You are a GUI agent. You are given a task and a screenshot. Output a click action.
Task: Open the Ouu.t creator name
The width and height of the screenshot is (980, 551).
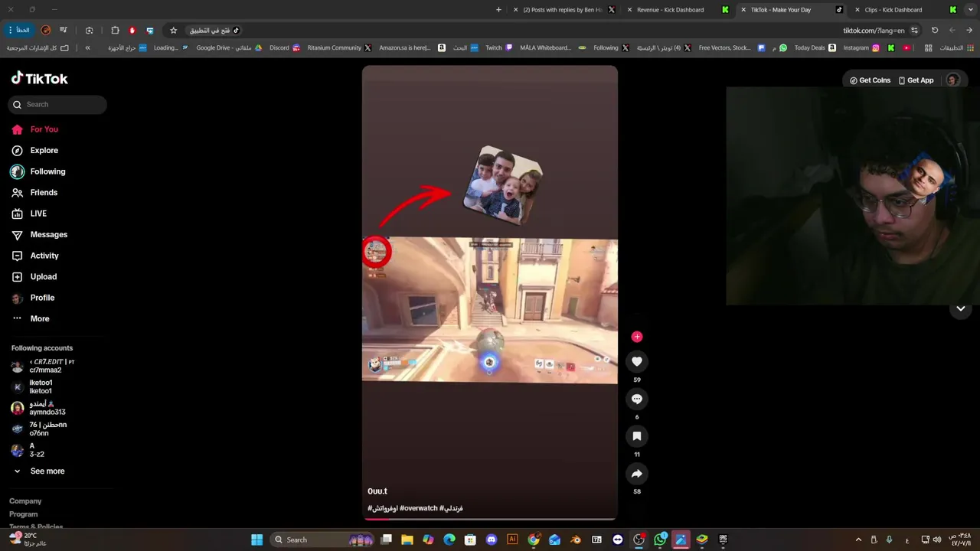coord(377,491)
